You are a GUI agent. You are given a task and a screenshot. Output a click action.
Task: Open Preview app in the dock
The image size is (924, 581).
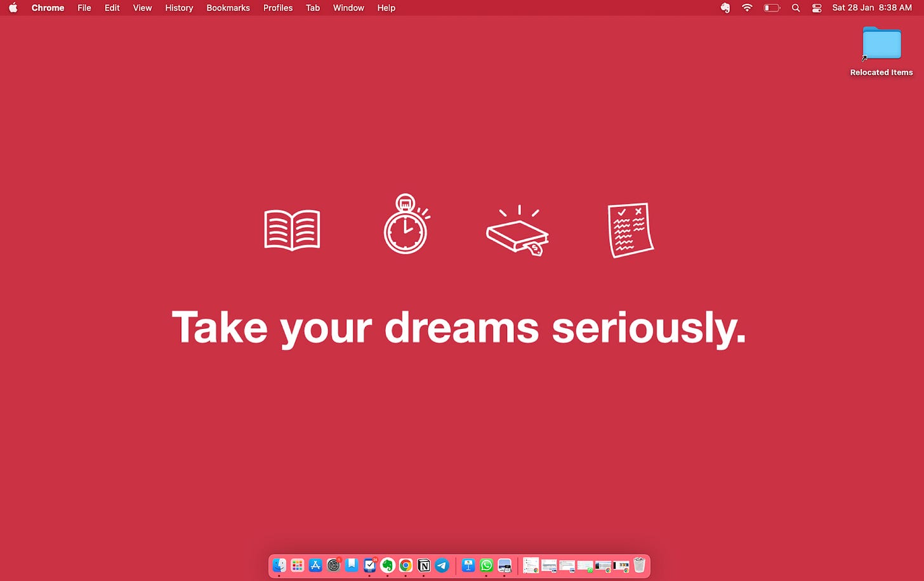pos(505,565)
